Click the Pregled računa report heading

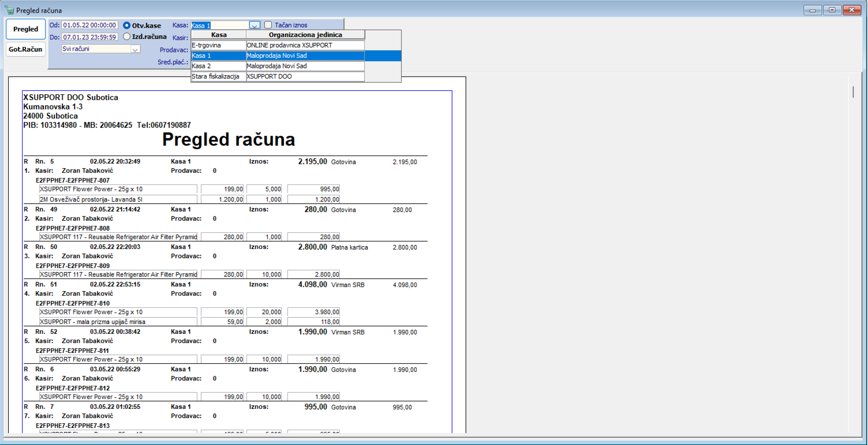click(228, 140)
